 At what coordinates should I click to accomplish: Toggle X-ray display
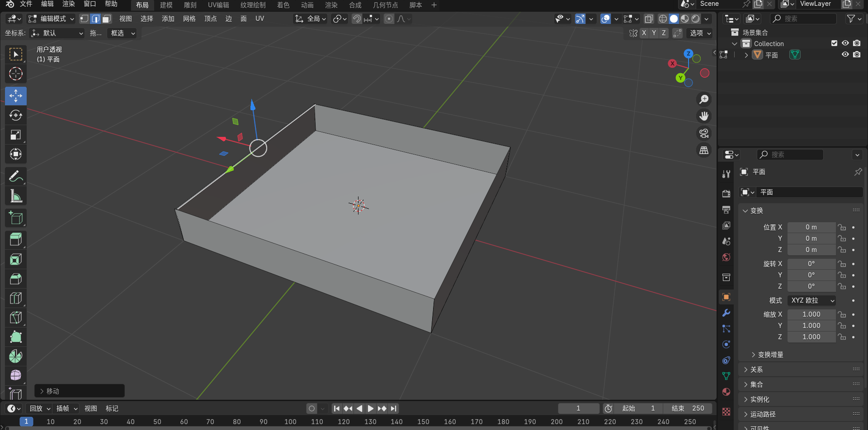click(649, 19)
